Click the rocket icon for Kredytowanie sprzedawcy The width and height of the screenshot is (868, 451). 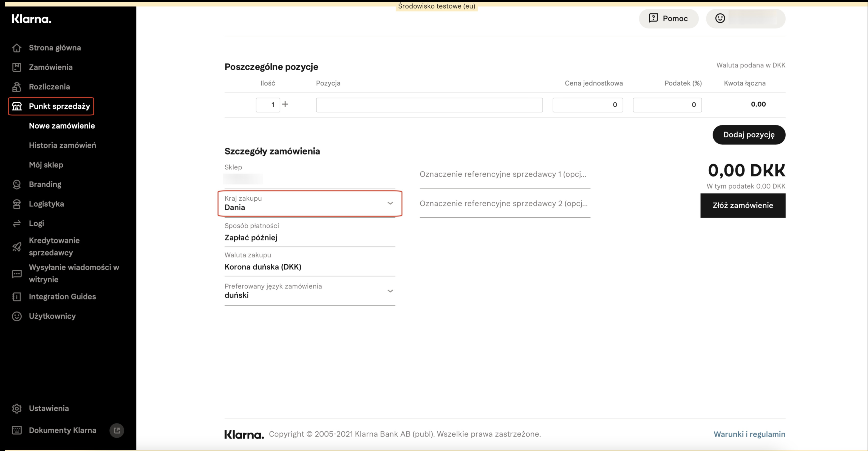[17, 247]
